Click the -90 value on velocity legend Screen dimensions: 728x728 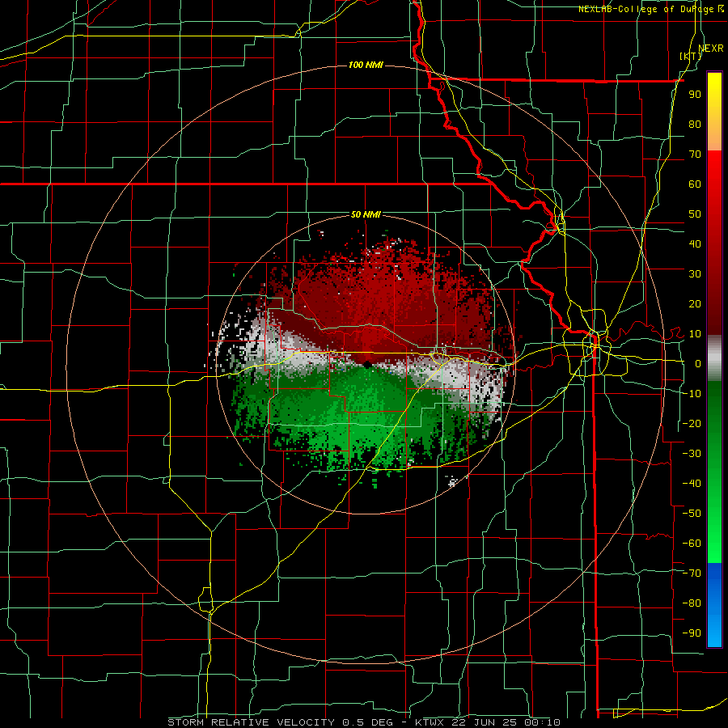[x=692, y=633]
